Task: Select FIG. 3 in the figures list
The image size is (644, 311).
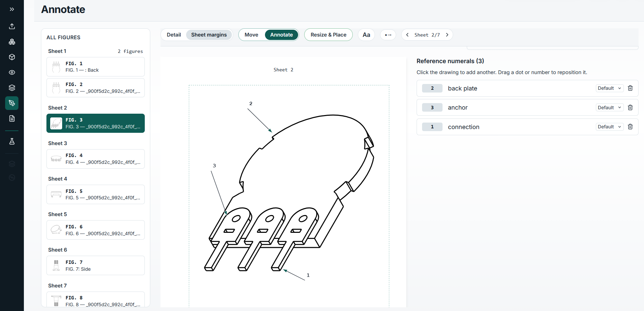Action: pyautogui.click(x=96, y=123)
